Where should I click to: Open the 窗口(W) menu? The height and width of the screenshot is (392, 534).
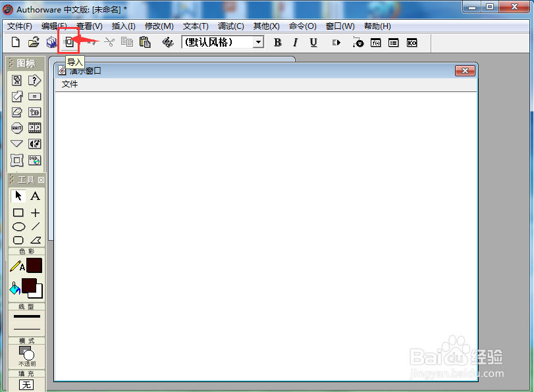340,26
